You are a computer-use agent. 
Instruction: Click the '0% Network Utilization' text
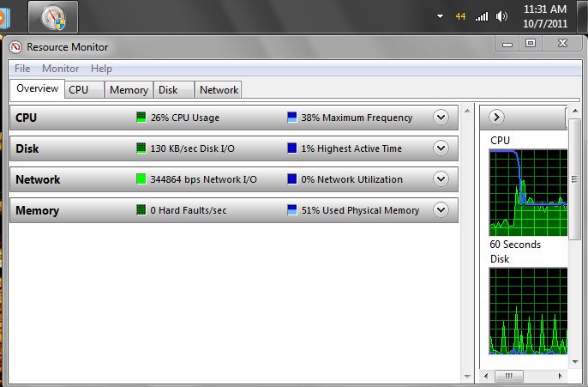(351, 179)
